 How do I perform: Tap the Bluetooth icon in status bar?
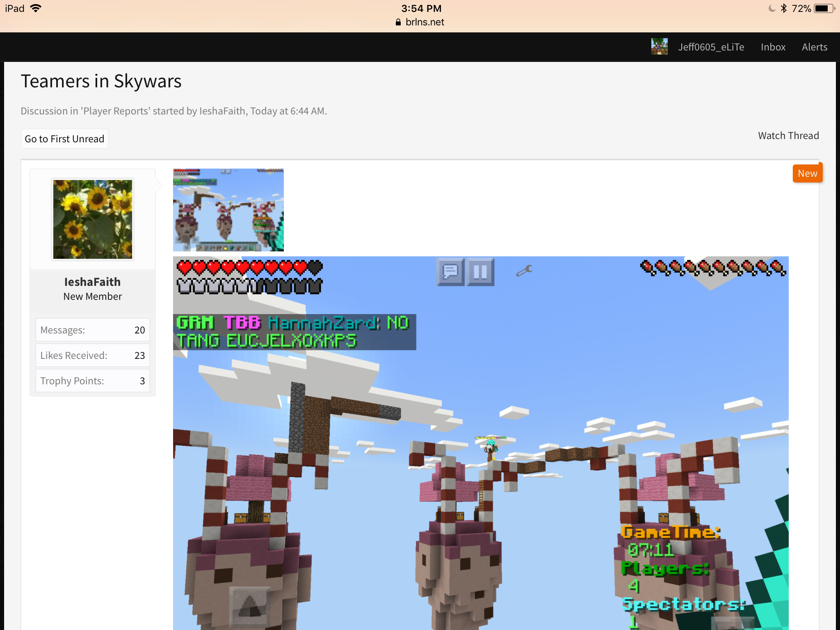pos(783,8)
